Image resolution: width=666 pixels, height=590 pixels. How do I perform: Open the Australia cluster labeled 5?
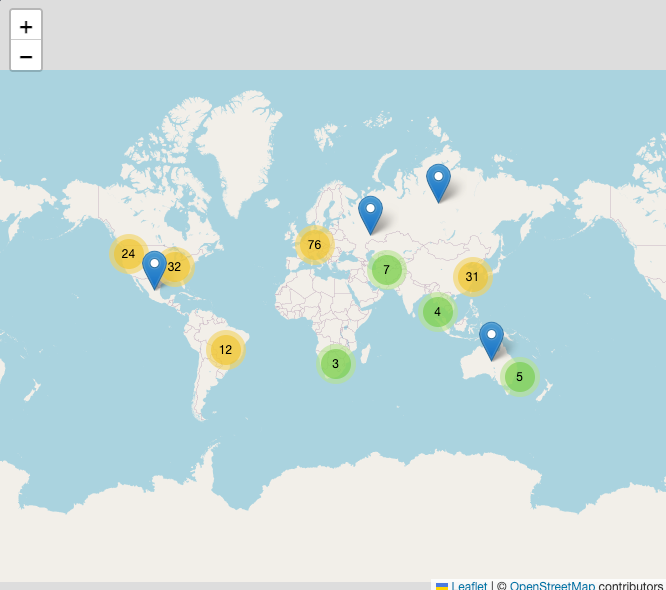pyautogui.click(x=519, y=376)
